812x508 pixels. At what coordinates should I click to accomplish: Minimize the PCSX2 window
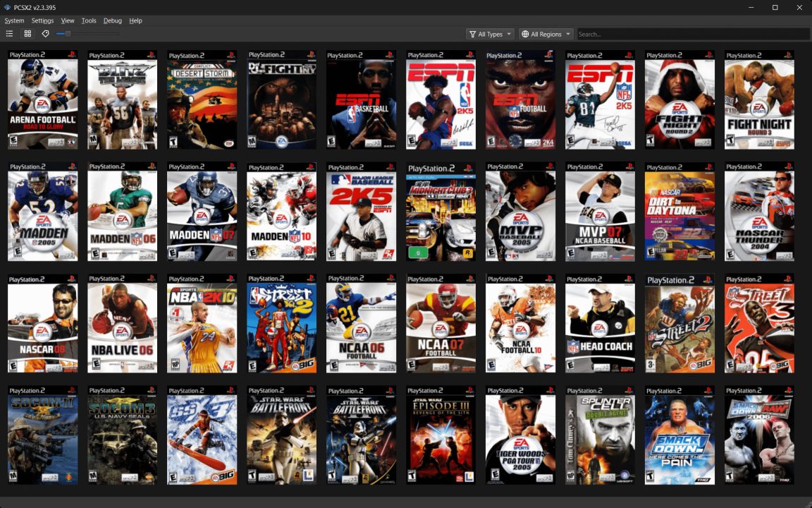pos(751,7)
